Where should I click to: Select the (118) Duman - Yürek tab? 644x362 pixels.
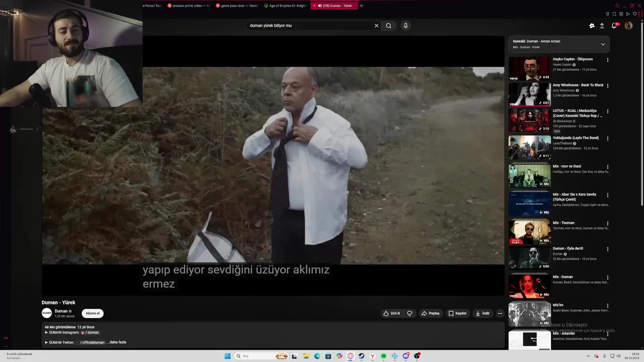pyautogui.click(x=334, y=6)
